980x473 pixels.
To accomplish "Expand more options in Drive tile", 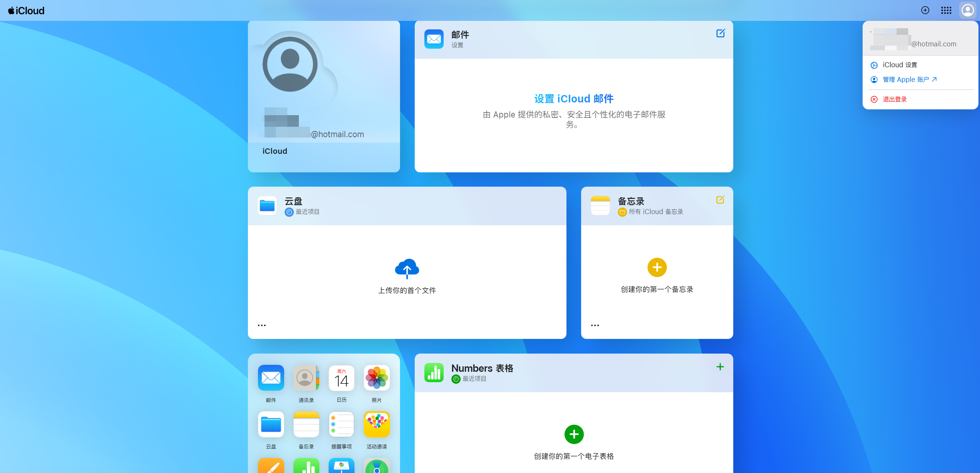I will (x=262, y=325).
